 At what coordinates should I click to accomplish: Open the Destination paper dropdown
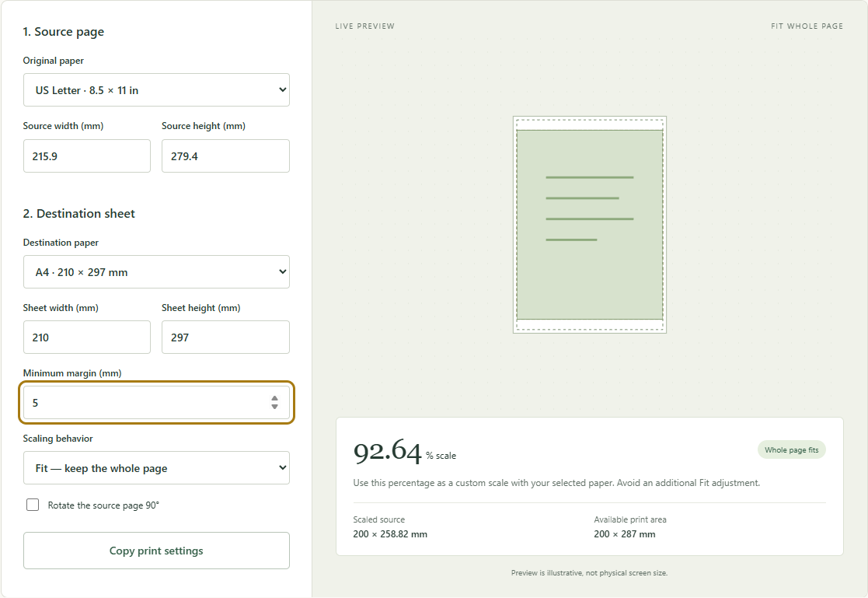156,271
